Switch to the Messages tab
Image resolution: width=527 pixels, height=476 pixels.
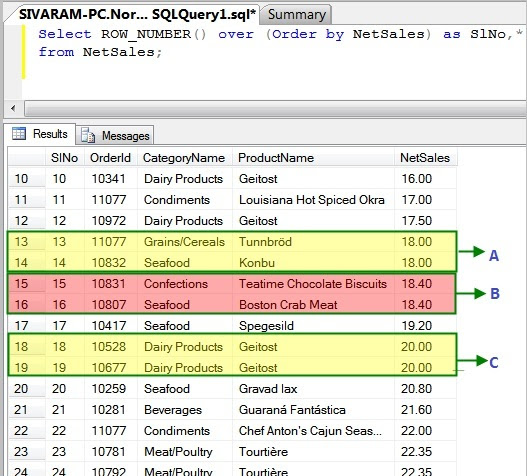tap(115, 135)
